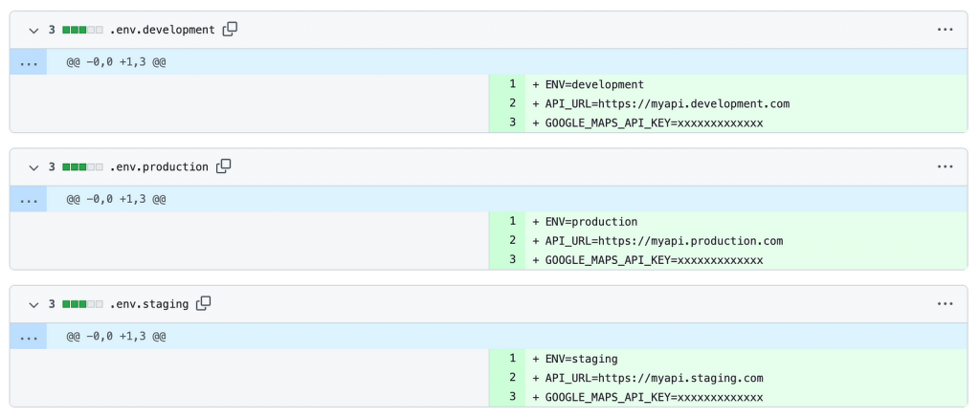Image resolution: width=980 pixels, height=419 pixels.
Task: Open options menu for .env.production
Action: pyautogui.click(x=945, y=166)
